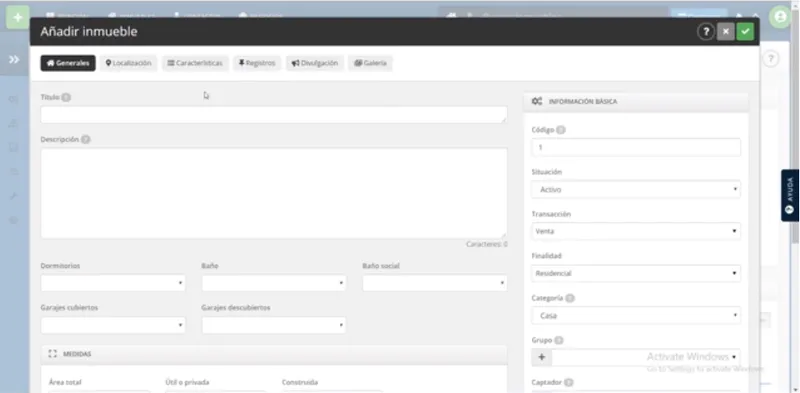The height and width of the screenshot is (393, 800).
Task: Open user avatar profile icon
Action: coord(780,17)
